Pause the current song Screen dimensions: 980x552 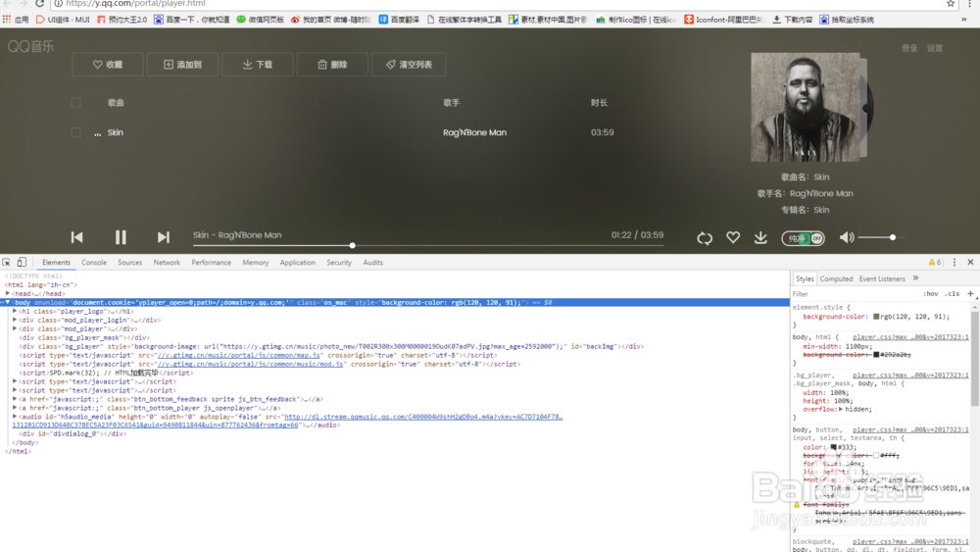tap(120, 237)
